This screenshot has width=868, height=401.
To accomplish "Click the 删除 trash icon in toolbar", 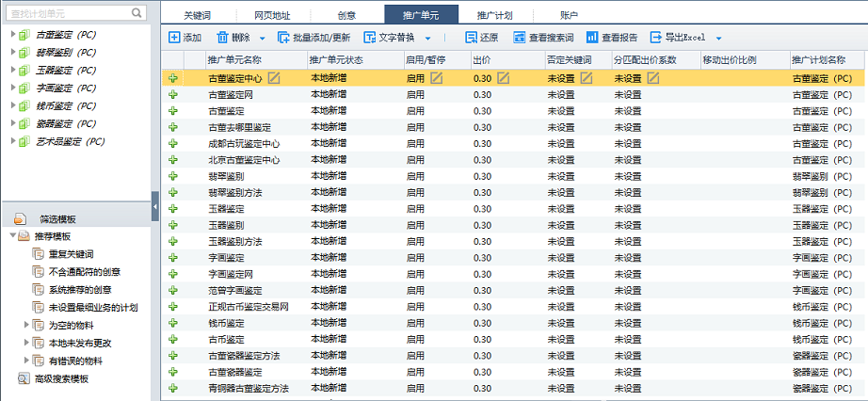I will (x=222, y=38).
